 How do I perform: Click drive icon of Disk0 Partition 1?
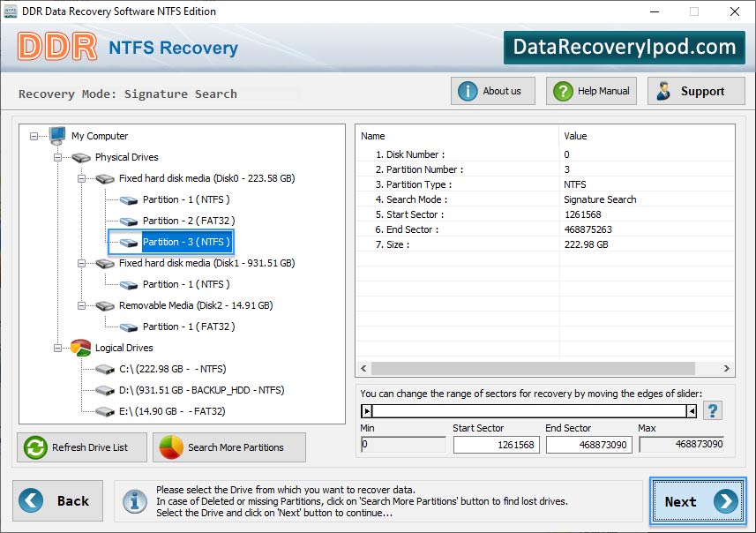129,200
